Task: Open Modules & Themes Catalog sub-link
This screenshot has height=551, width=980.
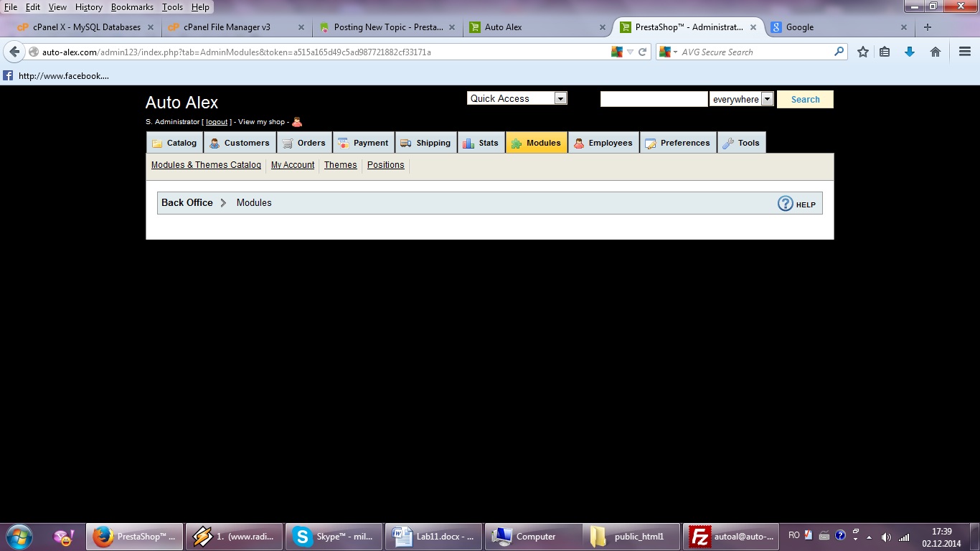Action: (x=206, y=165)
